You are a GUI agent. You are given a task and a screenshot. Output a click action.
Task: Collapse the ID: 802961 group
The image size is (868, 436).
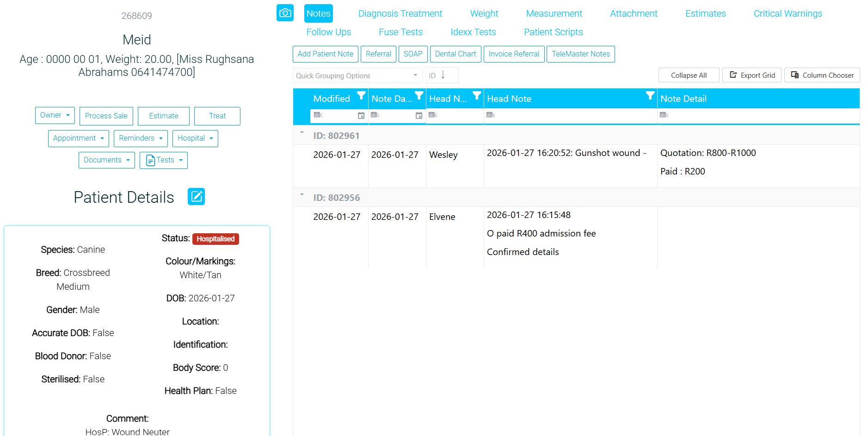click(x=302, y=133)
